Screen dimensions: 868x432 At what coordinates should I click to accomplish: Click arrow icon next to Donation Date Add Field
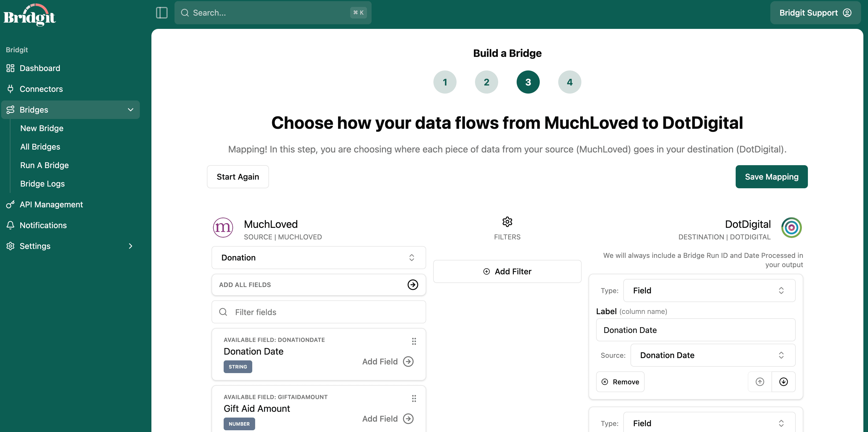(x=408, y=362)
